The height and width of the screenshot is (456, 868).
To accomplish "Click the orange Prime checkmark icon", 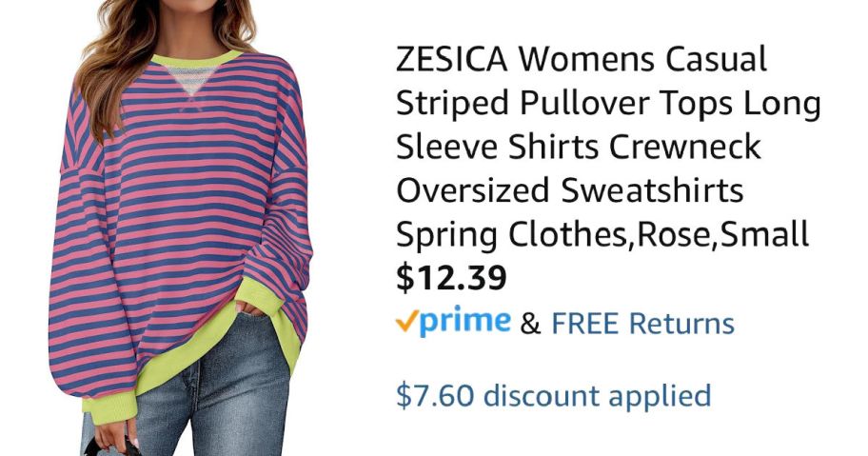I will (x=406, y=322).
